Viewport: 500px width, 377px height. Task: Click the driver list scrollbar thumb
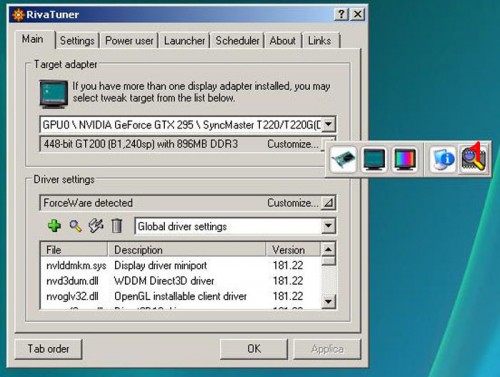[x=328, y=261]
